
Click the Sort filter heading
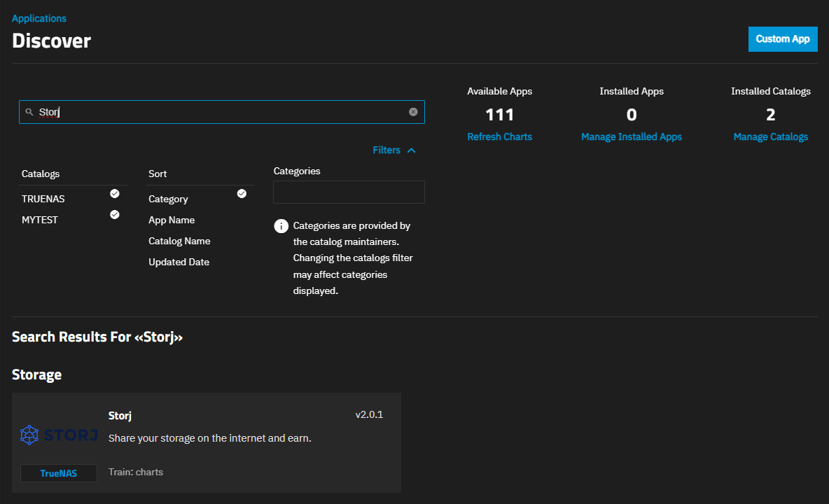(x=158, y=174)
